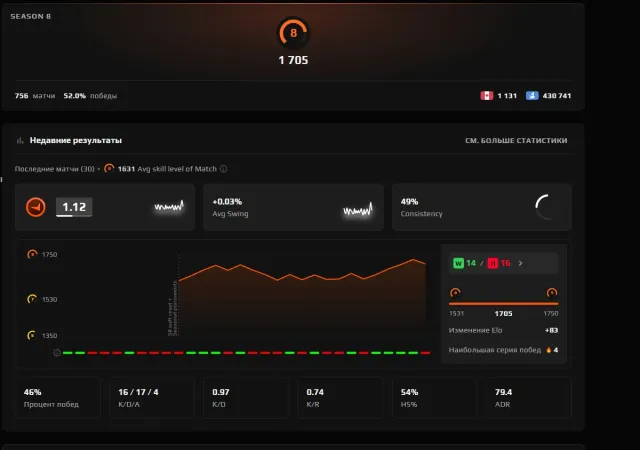This screenshot has height=450, width=640.
Task: Click the orange rating icon beside 1.12
Action: click(36, 207)
